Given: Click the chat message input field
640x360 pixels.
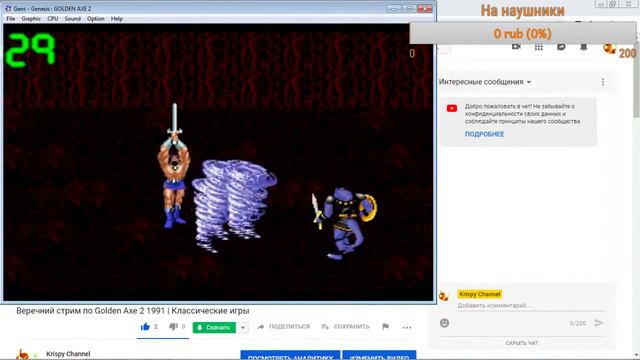Looking at the screenshot, I should click(x=531, y=305).
